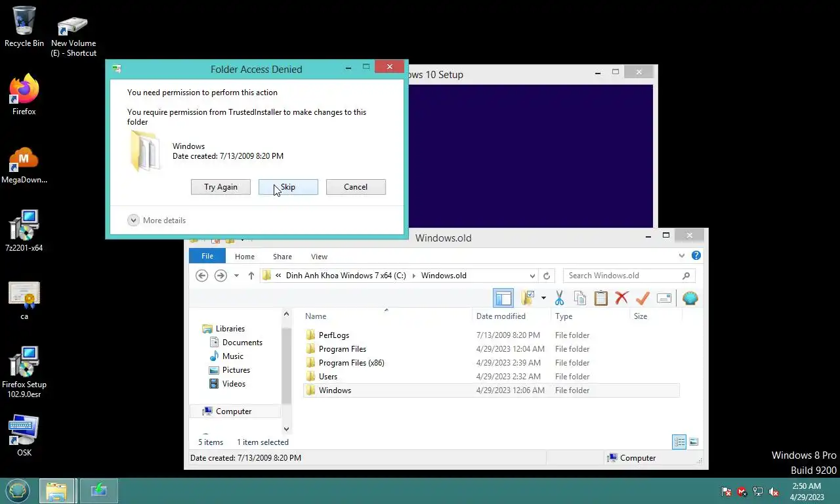Click the Back arrow in Explorer
The image size is (840, 504).
pos(202,276)
